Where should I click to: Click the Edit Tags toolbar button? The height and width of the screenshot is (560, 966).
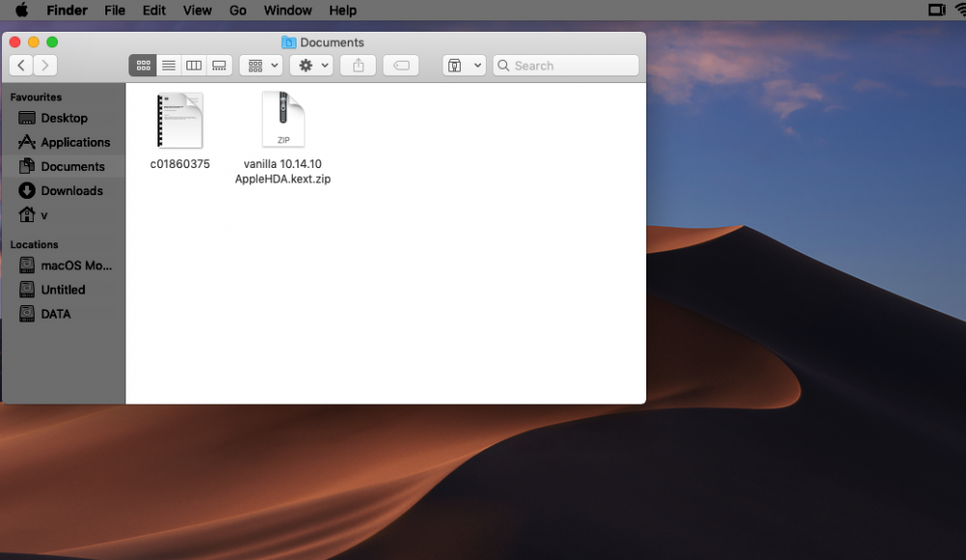[x=401, y=66]
